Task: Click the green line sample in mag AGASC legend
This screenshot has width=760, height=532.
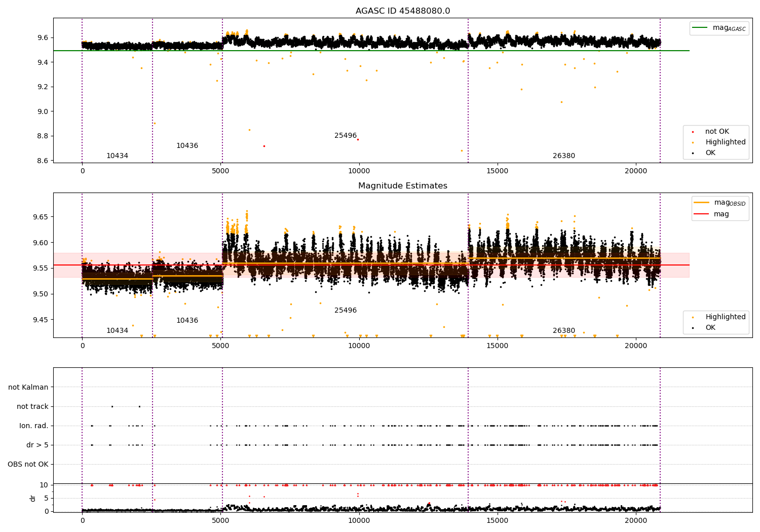Action: (700, 28)
